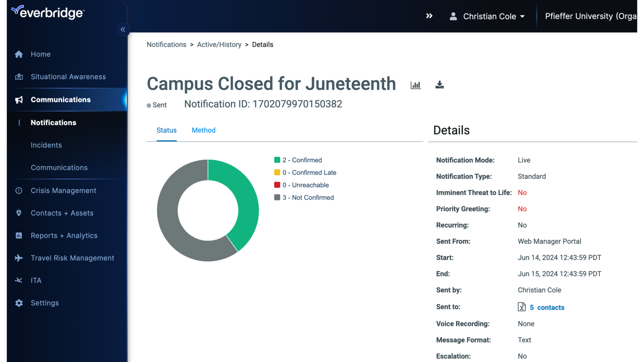This screenshot has height=362, width=644.
Task: Go to Active/History breadcrumb
Action: coord(219,45)
